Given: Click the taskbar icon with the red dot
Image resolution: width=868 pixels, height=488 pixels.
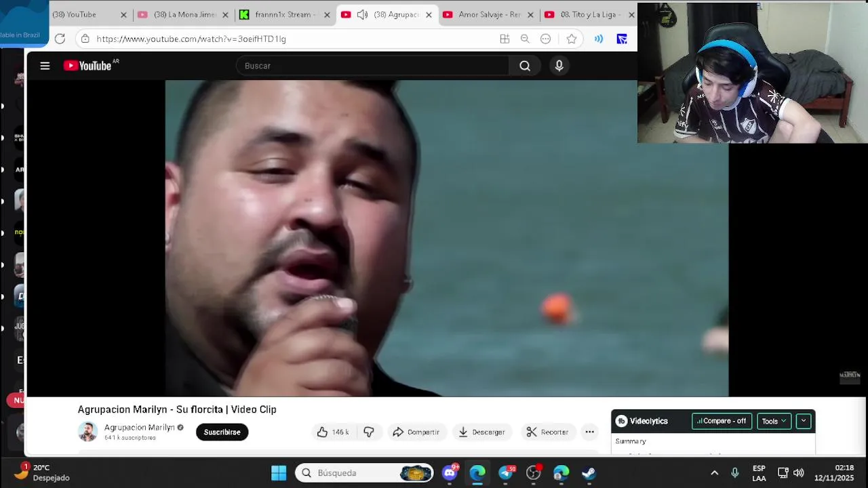Looking at the screenshot, I should click(534, 472).
